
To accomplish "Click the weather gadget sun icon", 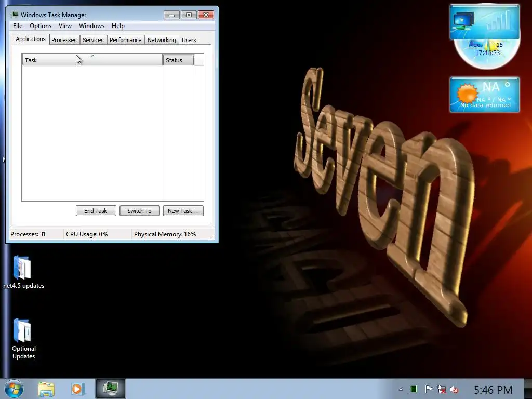I will (467, 93).
